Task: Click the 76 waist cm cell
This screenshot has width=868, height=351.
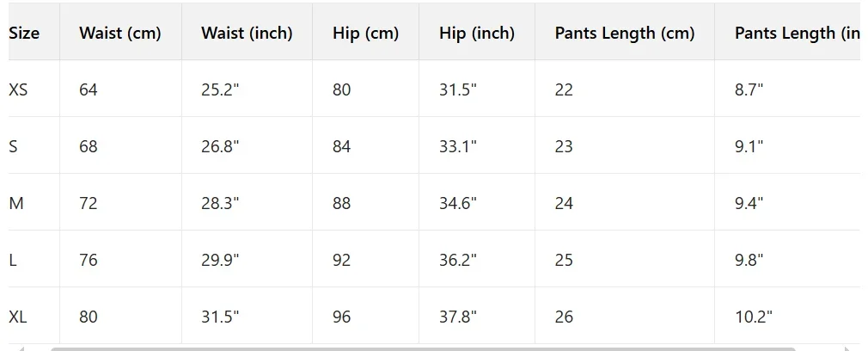Action: (89, 260)
